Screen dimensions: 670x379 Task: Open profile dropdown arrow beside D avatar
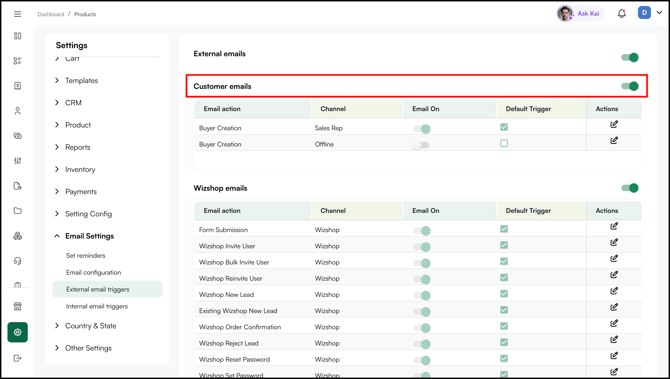pyautogui.click(x=659, y=13)
